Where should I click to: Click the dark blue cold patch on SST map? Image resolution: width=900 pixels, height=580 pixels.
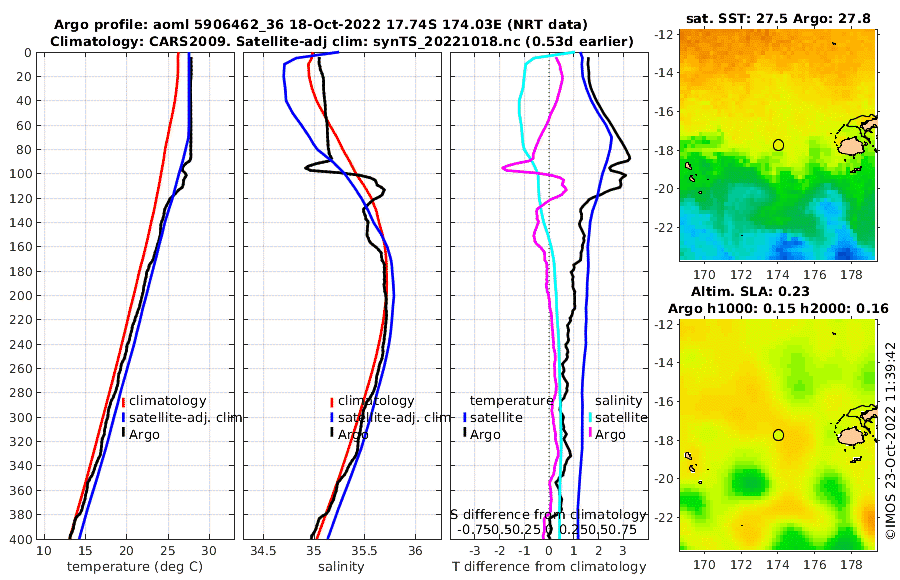pos(843,253)
